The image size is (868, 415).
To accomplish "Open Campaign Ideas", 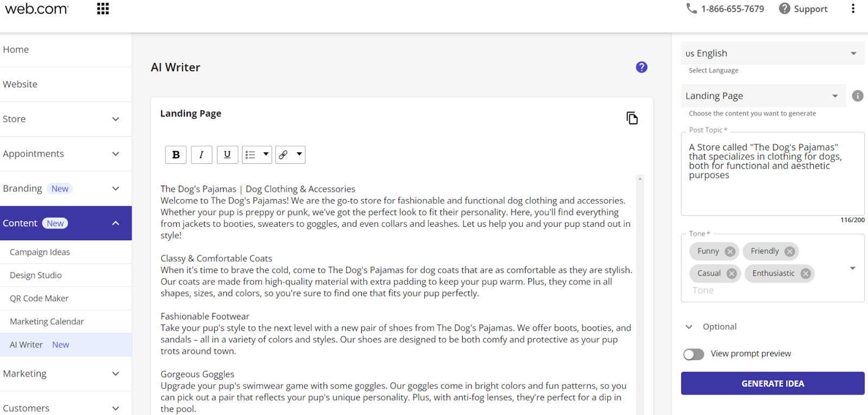I will 66,252.
